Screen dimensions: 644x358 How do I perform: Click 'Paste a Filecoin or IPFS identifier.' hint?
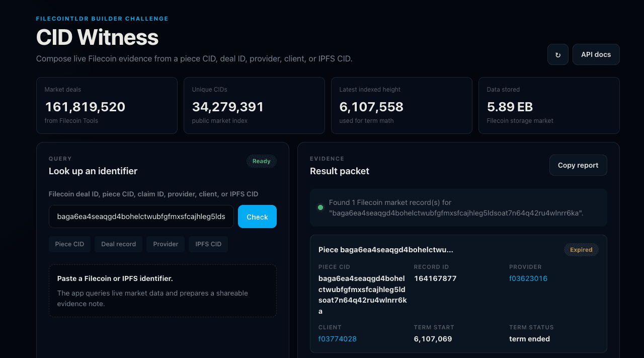point(115,278)
